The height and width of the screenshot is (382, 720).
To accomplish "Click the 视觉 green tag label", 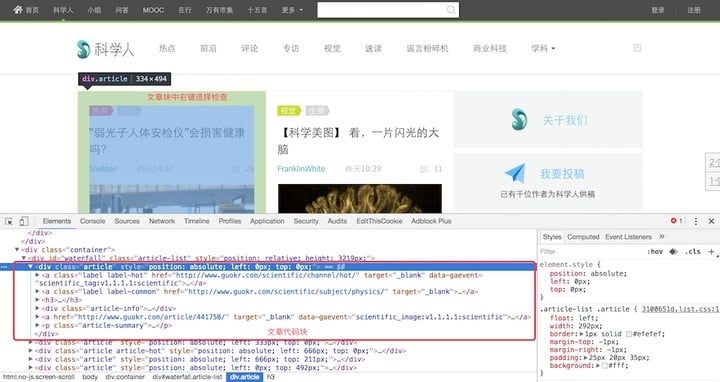I will pyautogui.click(x=289, y=110).
